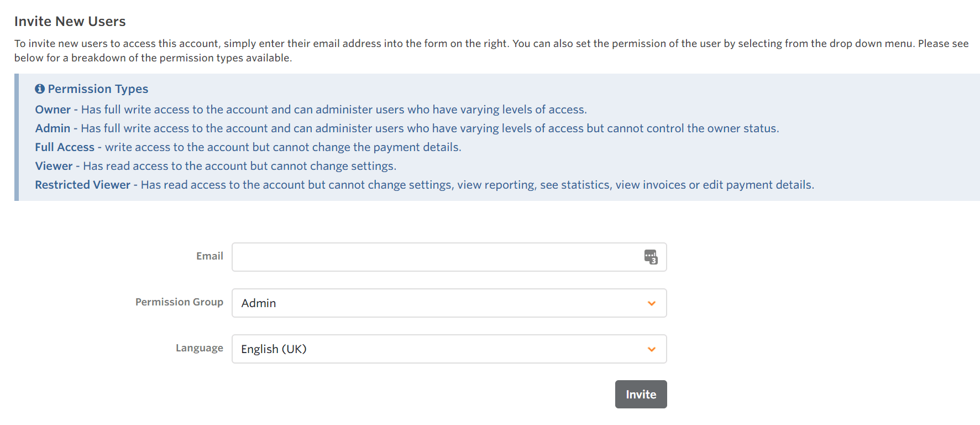Click the blue accent bar of the info box
The width and height of the screenshot is (980, 425).
(17, 137)
